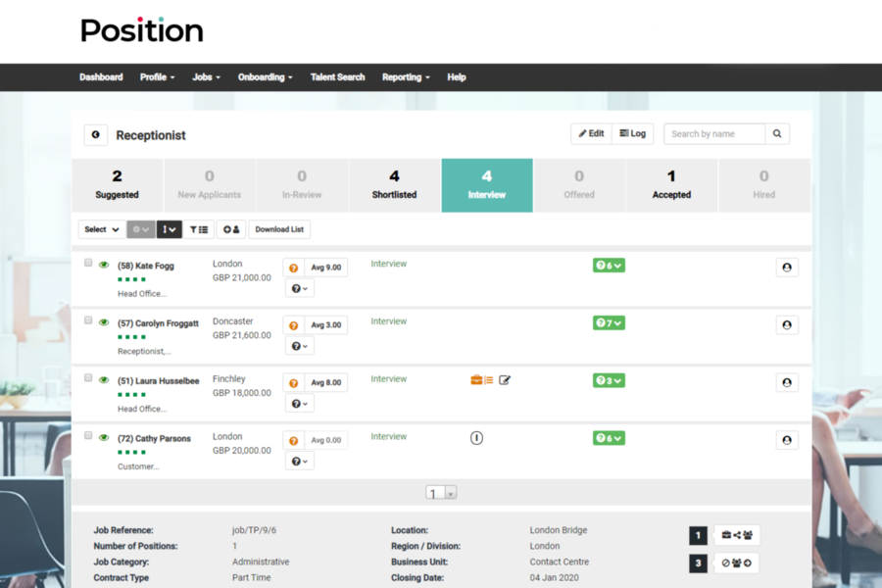Screen dimensions: 882x588
Task: Toggle the eye icon for Cathy Parsons
Action: [104, 438]
